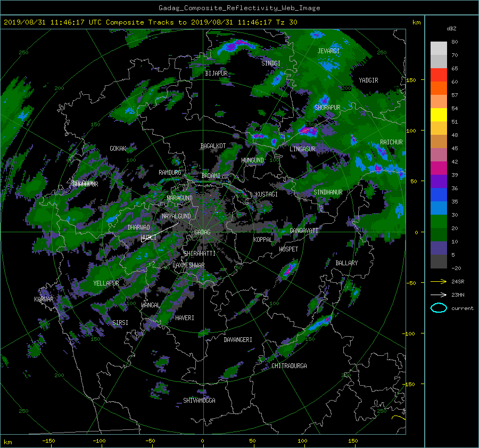Select the purple 36-39 dBZ color swatch
Screen dimensions: 479x448
pos(439,182)
